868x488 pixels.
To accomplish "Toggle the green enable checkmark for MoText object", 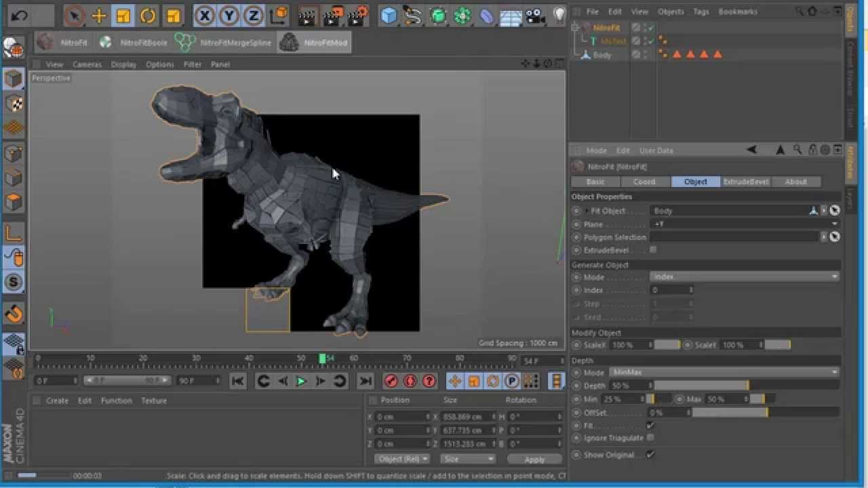I will pyautogui.click(x=650, y=41).
